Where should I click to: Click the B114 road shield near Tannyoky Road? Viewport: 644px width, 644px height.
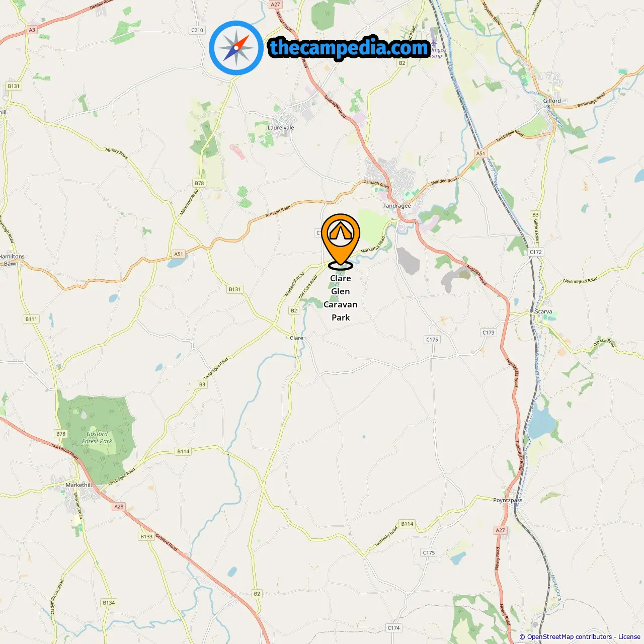pyautogui.click(x=407, y=524)
